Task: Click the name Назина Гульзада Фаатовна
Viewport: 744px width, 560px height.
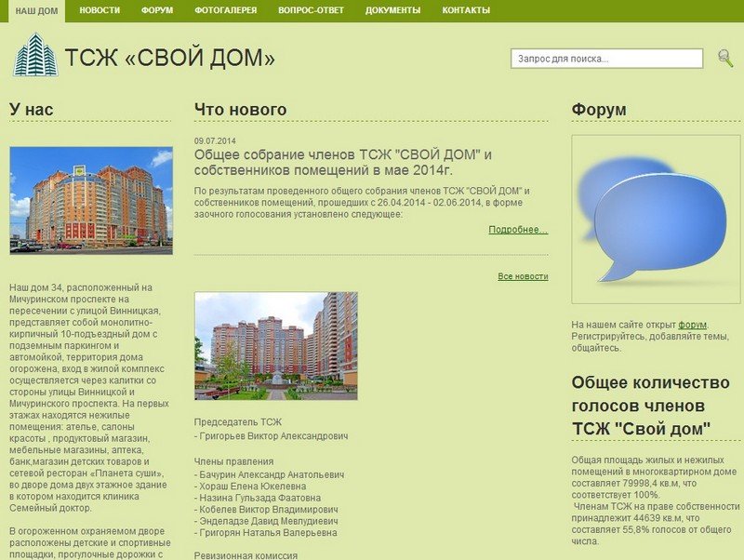Action: coord(260,498)
